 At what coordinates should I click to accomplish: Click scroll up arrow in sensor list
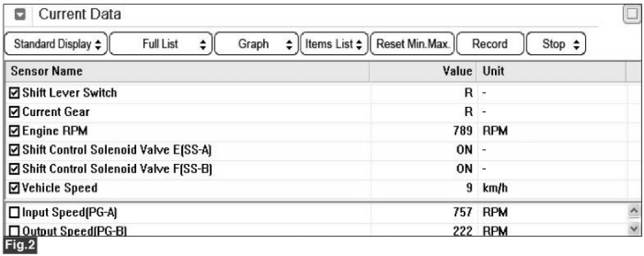(x=634, y=211)
